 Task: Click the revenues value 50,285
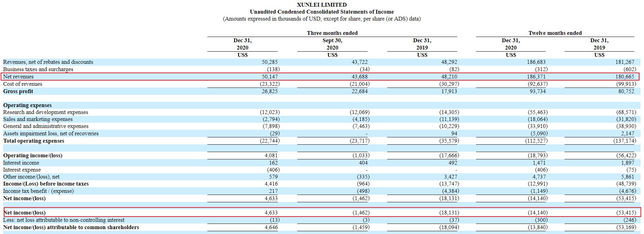click(x=270, y=62)
